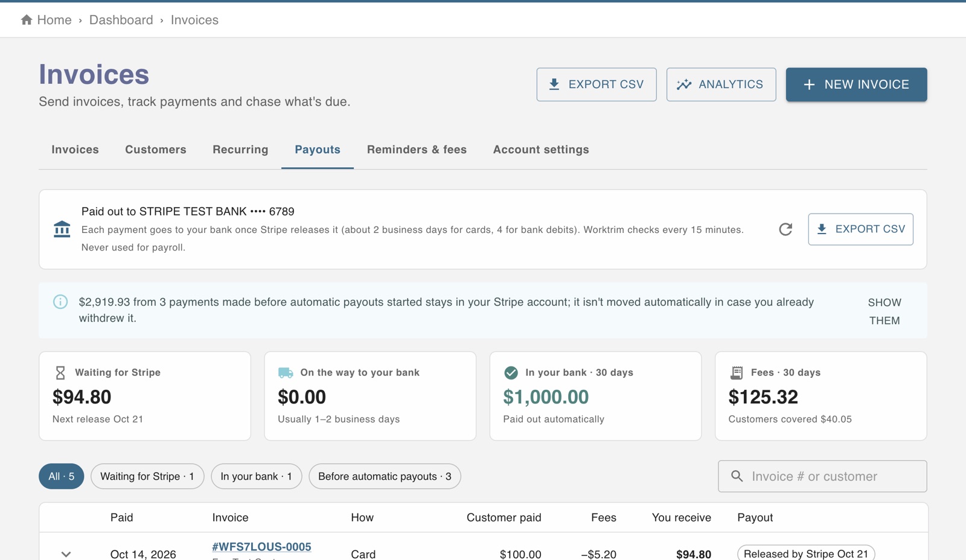This screenshot has width=966, height=560.
Task: Refresh the payout status
Action: coord(785,229)
